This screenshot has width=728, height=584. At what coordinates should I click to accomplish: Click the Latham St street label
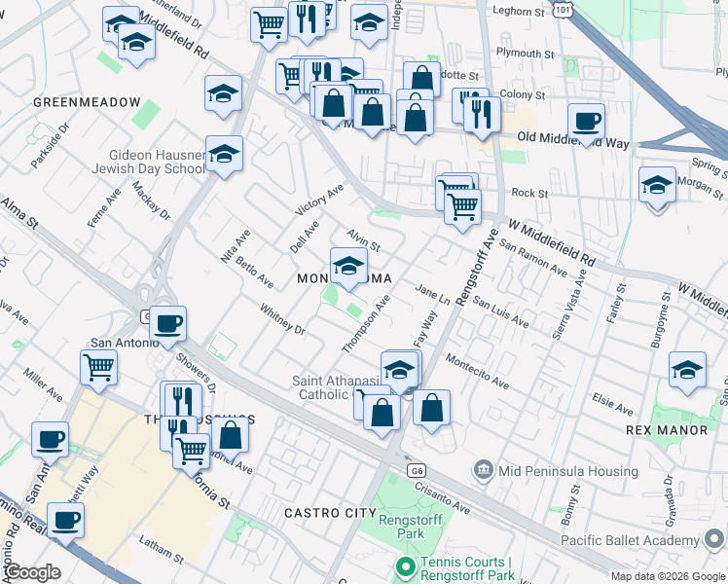coord(162,550)
